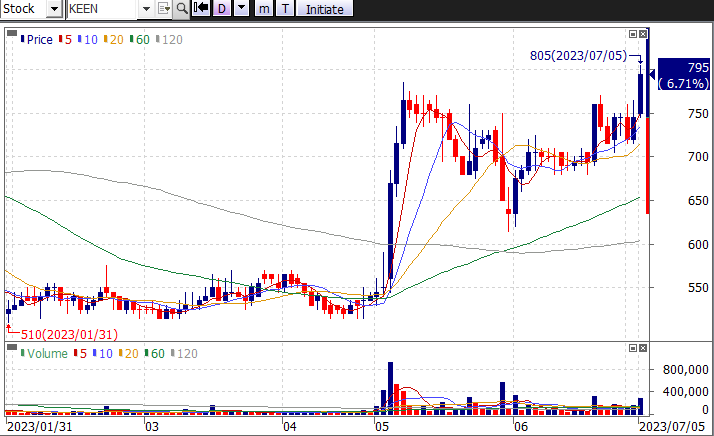Click the Volume legend label

tap(46, 353)
